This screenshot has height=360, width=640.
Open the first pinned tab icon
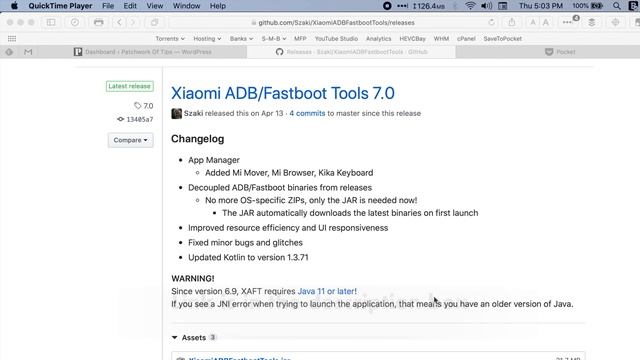pyautogui.click(x=9, y=52)
